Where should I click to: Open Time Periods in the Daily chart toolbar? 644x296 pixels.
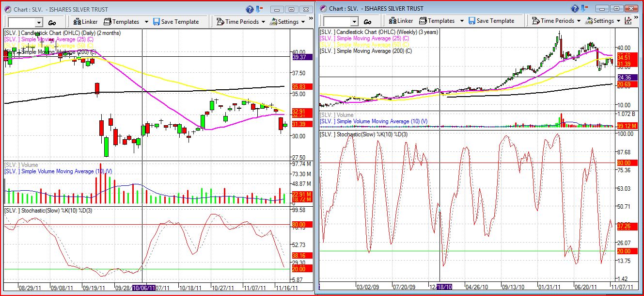[238, 22]
